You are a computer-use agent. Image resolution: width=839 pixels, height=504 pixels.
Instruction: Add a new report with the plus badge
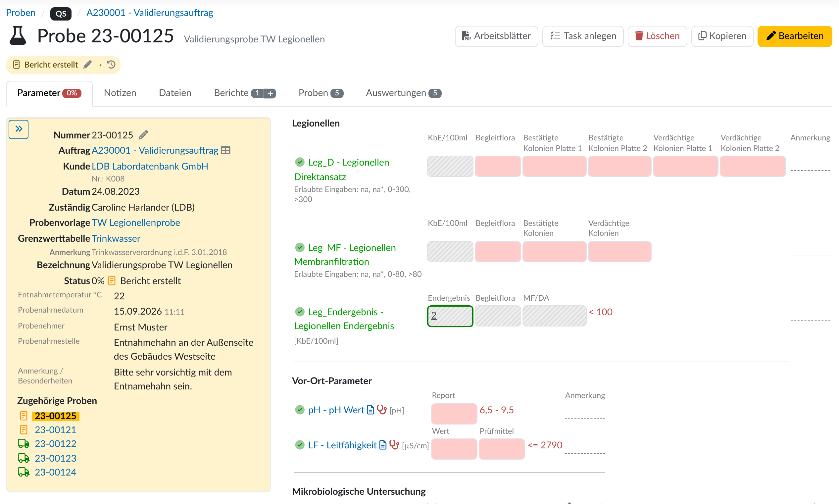tap(270, 93)
